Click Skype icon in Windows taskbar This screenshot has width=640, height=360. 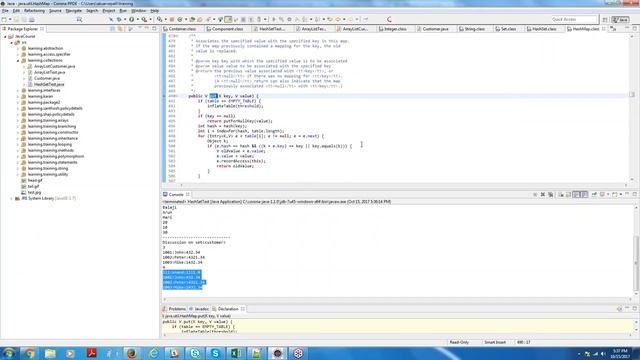[216, 353]
